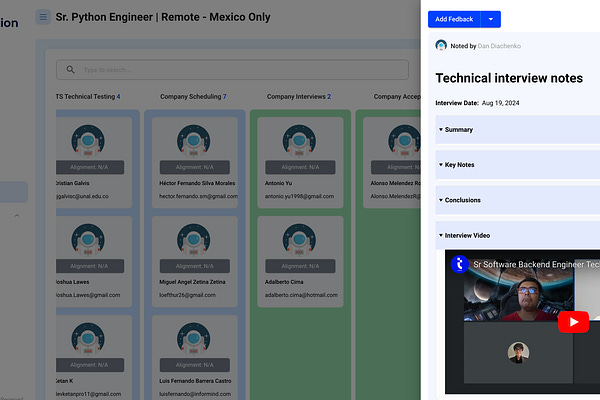Open the hamburger menu beside the job title
This screenshot has width=600, height=400.
(x=43, y=17)
